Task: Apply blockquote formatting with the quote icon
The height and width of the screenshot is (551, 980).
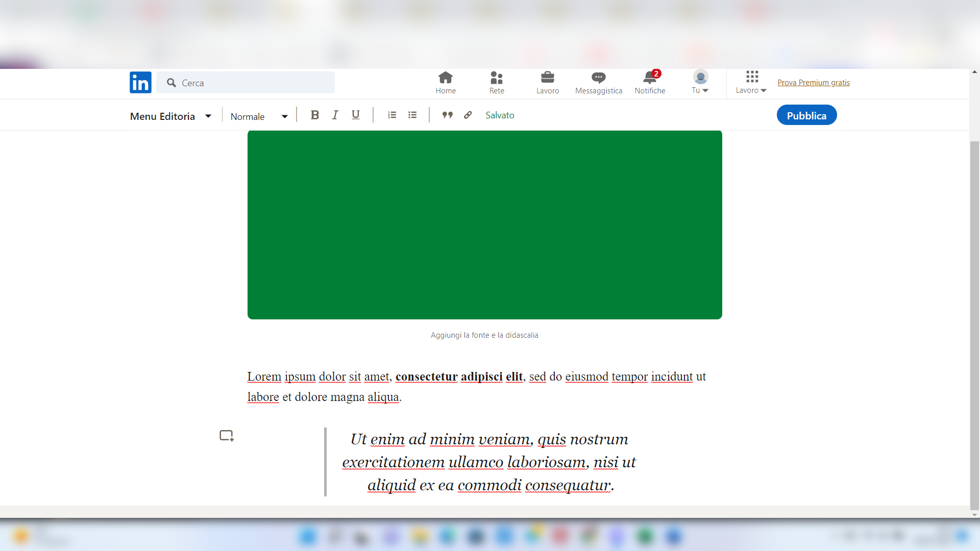Action: click(447, 115)
